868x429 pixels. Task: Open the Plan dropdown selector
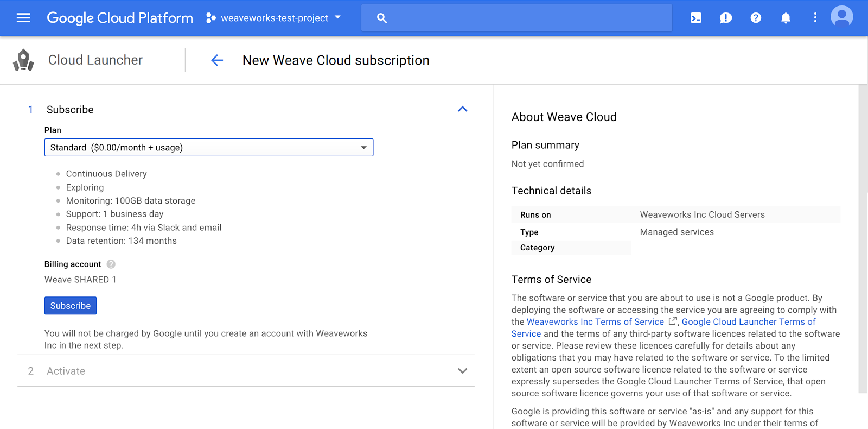(208, 148)
